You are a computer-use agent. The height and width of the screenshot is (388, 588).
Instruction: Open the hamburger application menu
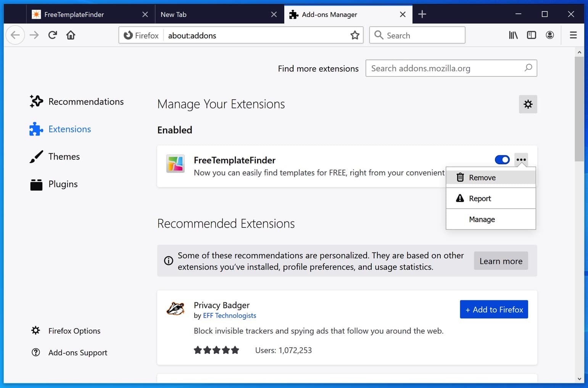pyautogui.click(x=573, y=35)
